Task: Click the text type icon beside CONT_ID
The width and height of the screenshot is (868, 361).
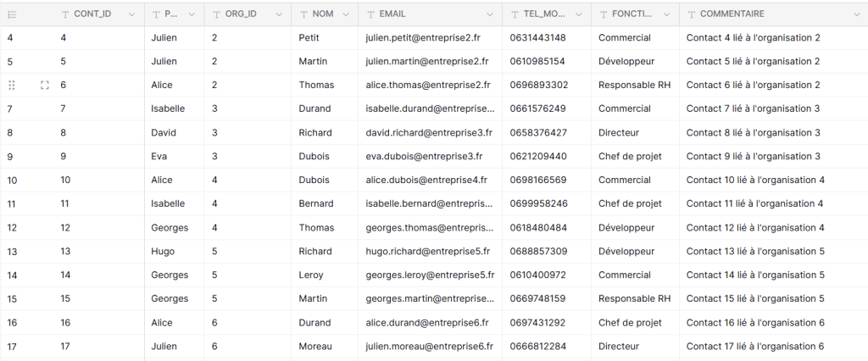Action: tap(65, 14)
